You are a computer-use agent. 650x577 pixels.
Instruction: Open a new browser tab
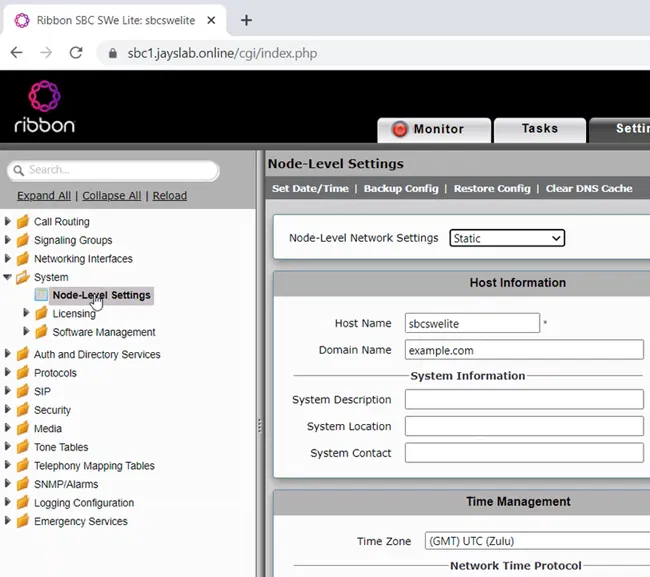(247, 20)
